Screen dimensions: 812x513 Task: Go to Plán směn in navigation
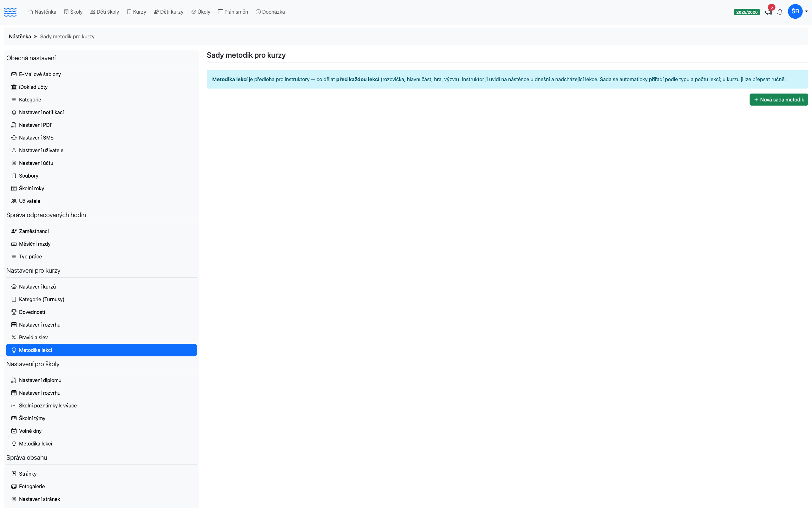pos(233,12)
